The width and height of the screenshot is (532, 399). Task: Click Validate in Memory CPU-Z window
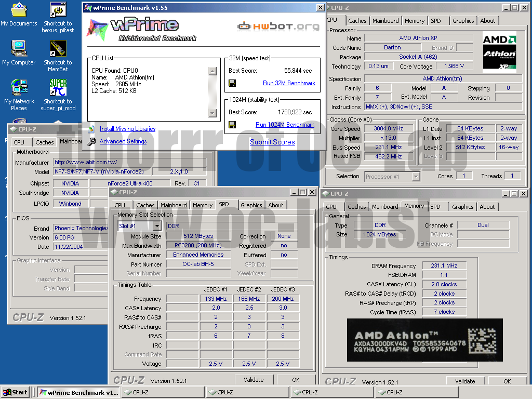(465, 381)
